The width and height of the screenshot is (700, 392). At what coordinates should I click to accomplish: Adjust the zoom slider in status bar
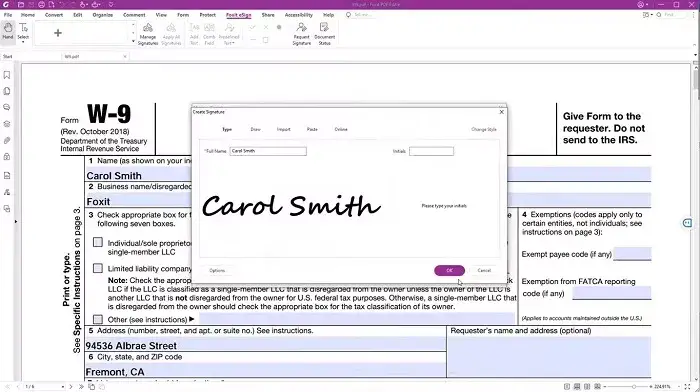[634, 387]
